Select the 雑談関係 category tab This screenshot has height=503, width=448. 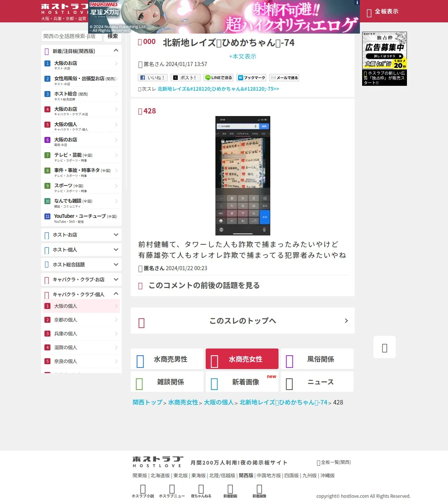coord(167,382)
